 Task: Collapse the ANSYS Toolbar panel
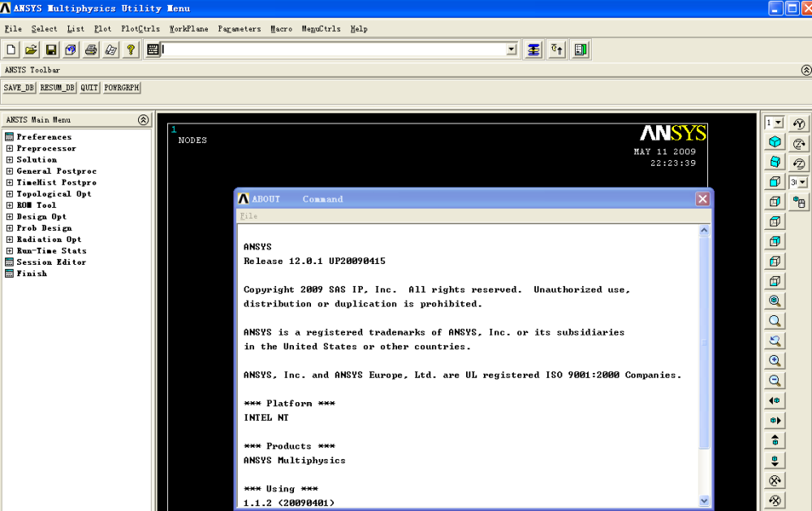pos(806,71)
